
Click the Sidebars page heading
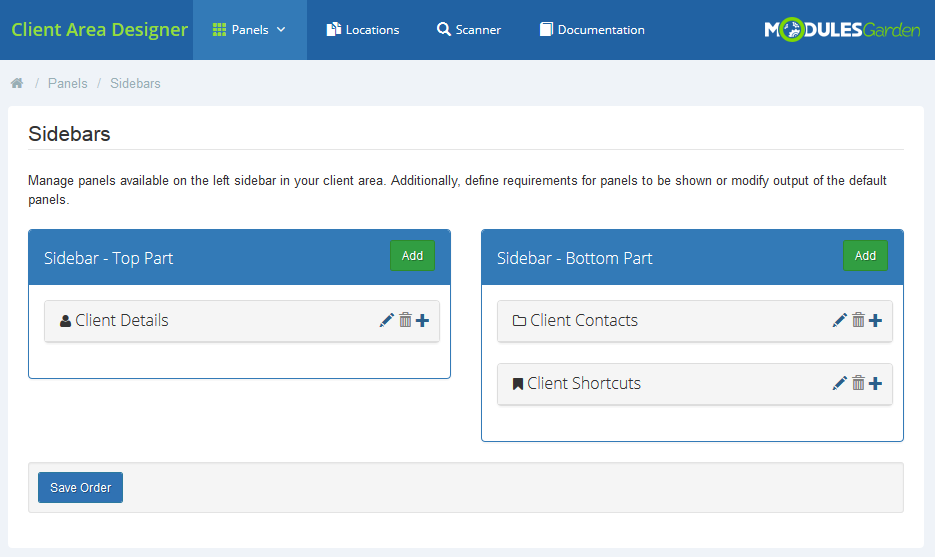click(69, 134)
